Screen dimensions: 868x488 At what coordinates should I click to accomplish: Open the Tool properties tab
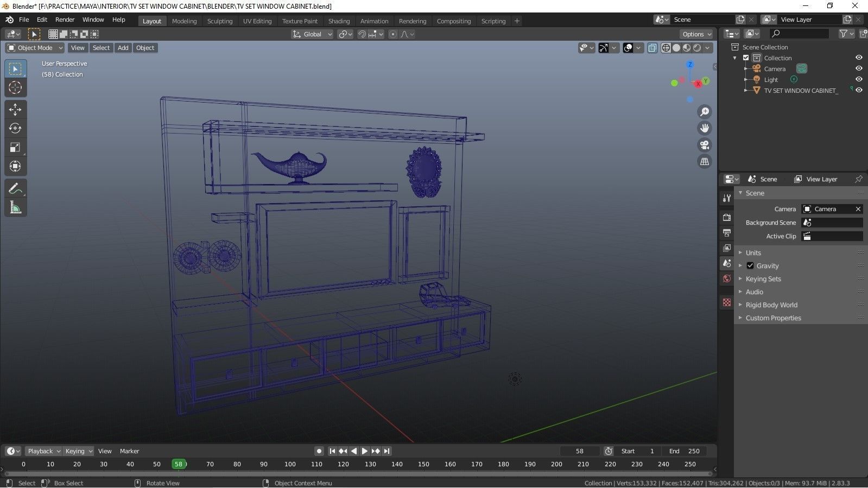pyautogui.click(x=727, y=198)
